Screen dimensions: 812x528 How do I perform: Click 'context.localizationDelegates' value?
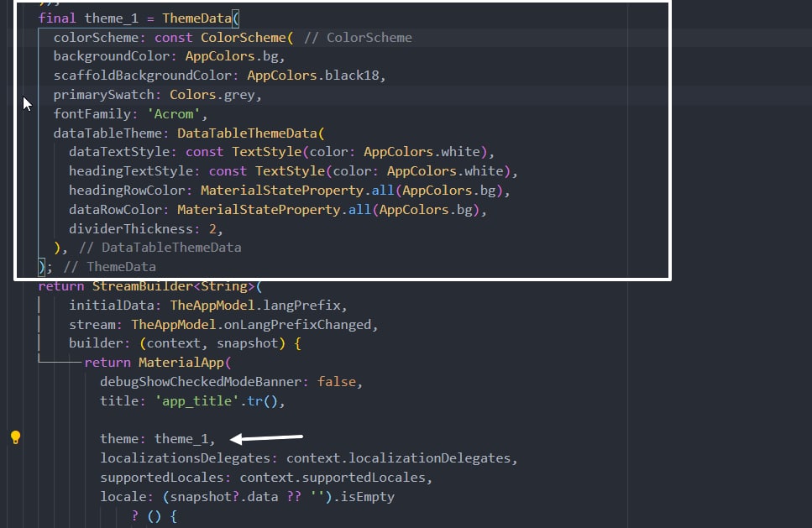(x=399, y=458)
